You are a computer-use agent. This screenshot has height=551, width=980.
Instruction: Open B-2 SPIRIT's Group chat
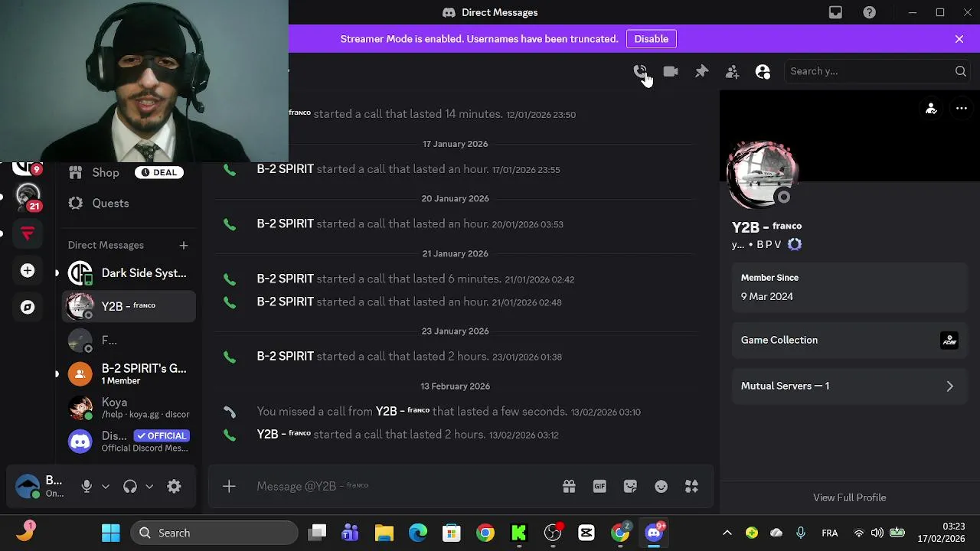coord(129,373)
